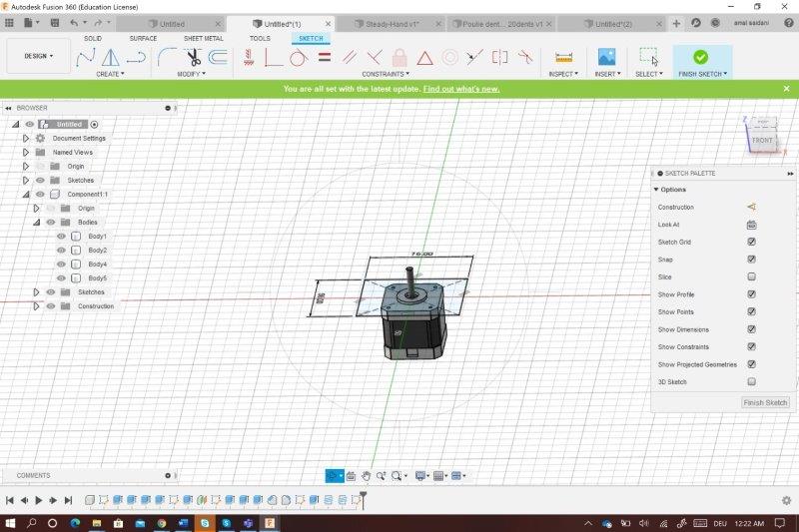The image size is (799, 532).
Task: Switch to the Surface tab
Action: [x=143, y=38]
